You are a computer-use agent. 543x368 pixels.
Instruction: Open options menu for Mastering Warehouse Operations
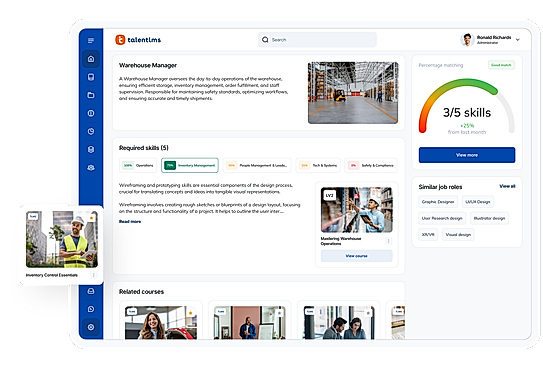(x=388, y=241)
